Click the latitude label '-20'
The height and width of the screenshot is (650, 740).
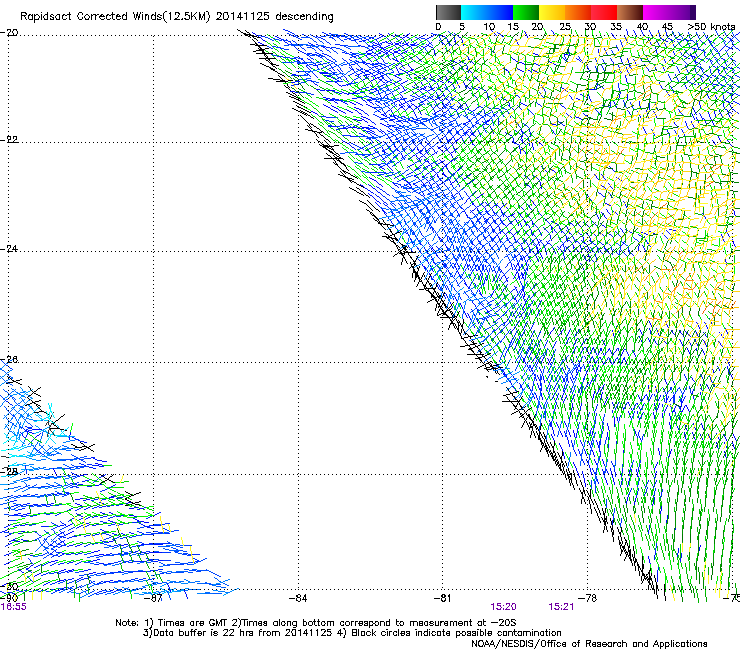9,33
